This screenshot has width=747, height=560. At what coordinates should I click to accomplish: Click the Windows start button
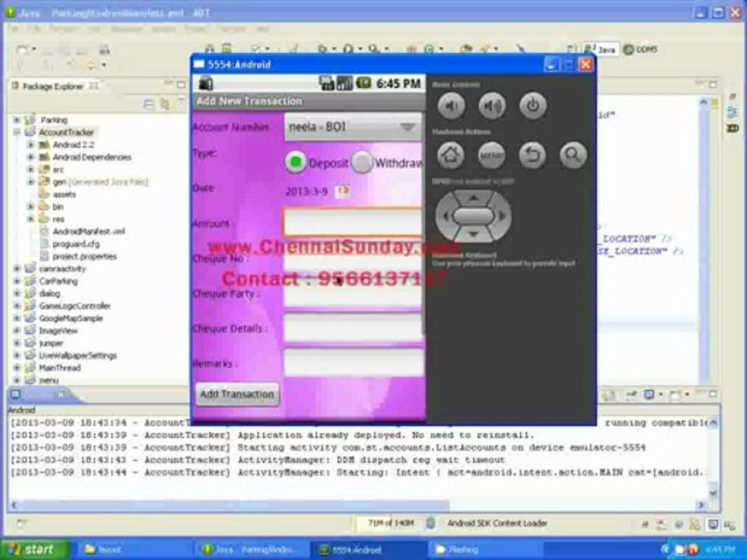click(x=33, y=549)
